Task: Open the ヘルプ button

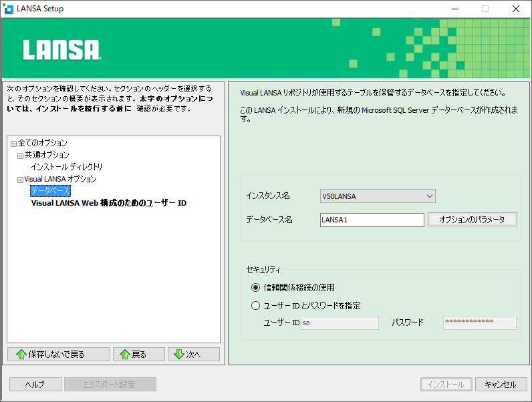Action: pos(35,385)
